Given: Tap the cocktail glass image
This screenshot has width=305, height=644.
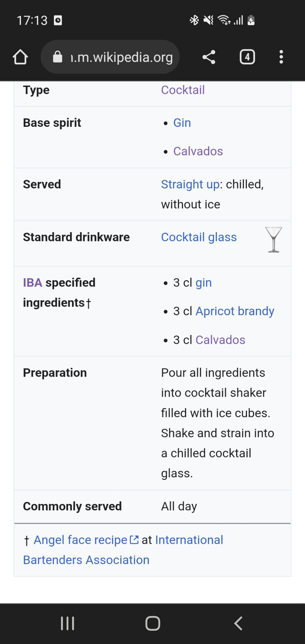Looking at the screenshot, I should click(x=273, y=240).
